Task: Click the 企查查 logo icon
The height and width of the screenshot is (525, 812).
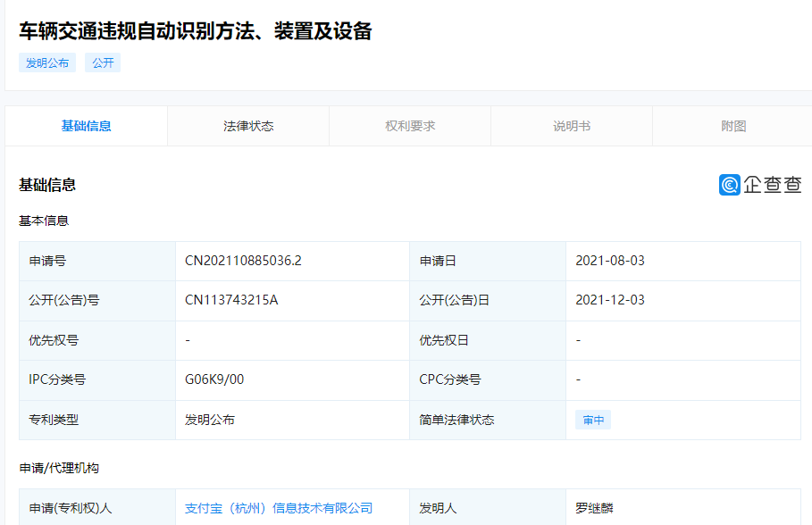Action: click(730, 185)
